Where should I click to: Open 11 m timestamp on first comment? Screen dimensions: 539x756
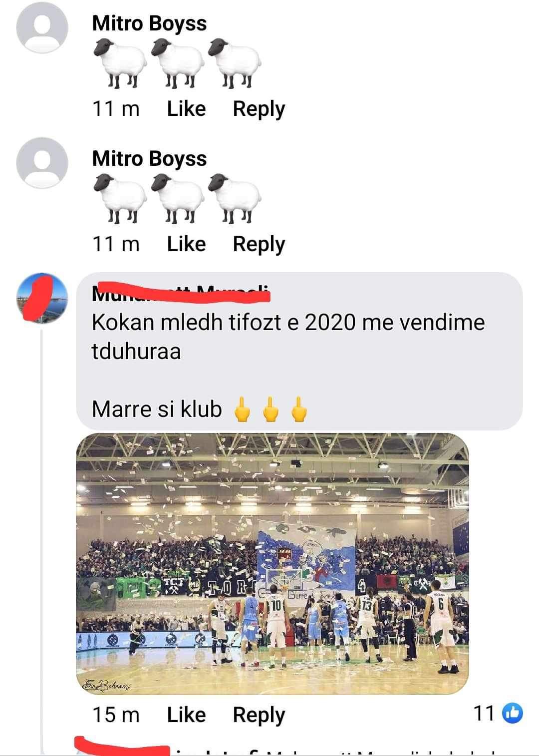click(x=116, y=108)
